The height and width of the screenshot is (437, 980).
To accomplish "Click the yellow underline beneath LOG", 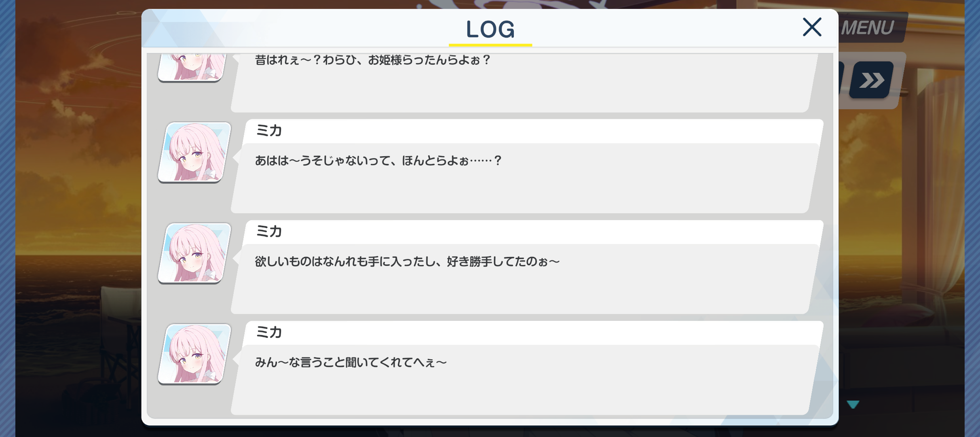I will click(490, 45).
